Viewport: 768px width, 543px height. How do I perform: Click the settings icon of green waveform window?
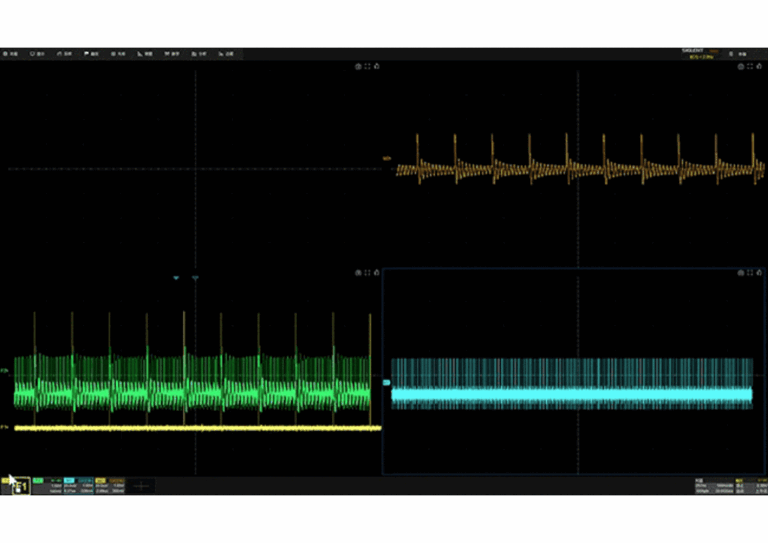358,272
